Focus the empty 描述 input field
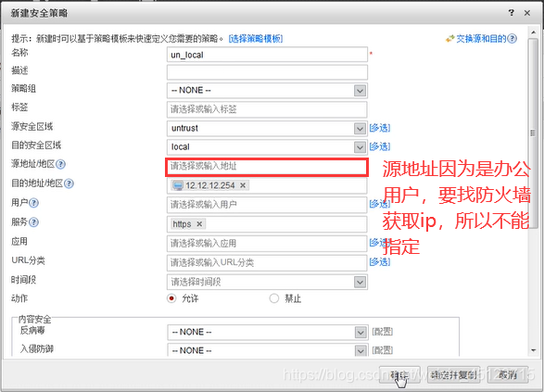This screenshot has width=544, height=392. coord(267,72)
